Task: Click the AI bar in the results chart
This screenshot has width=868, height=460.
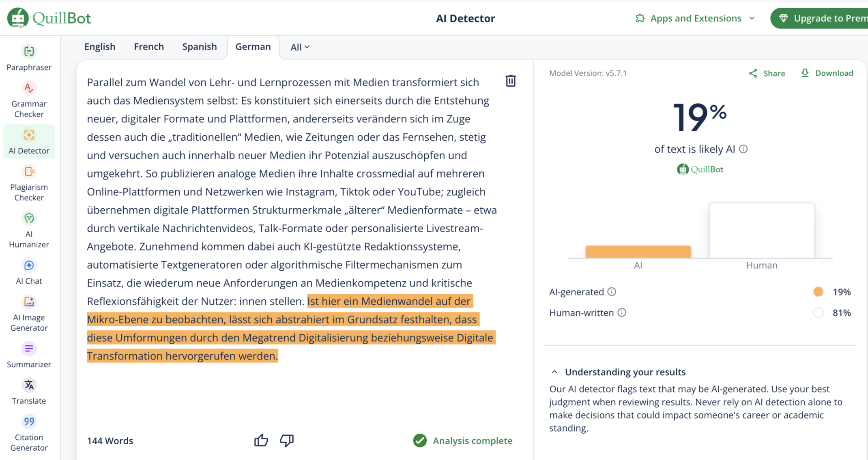Action: [638, 251]
